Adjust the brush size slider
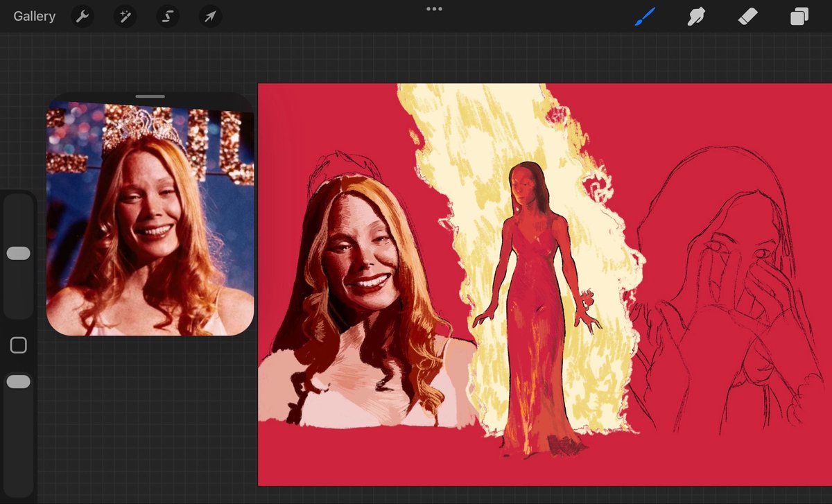 19,254
